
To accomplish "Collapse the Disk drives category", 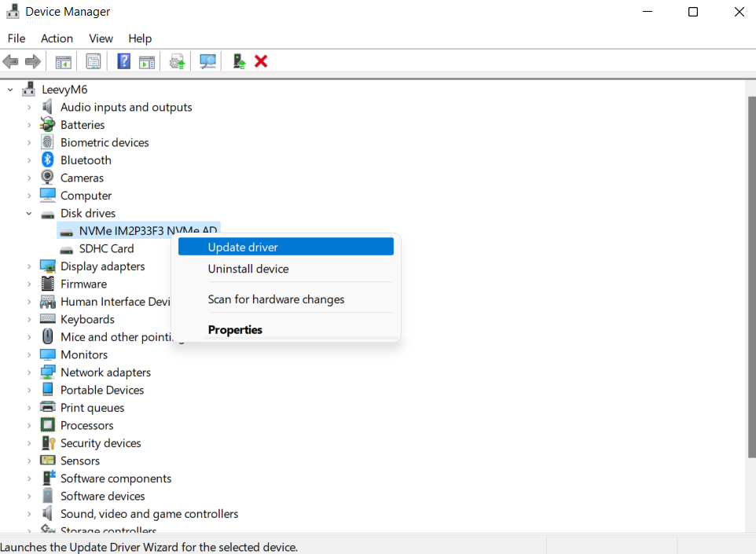I will (29, 213).
